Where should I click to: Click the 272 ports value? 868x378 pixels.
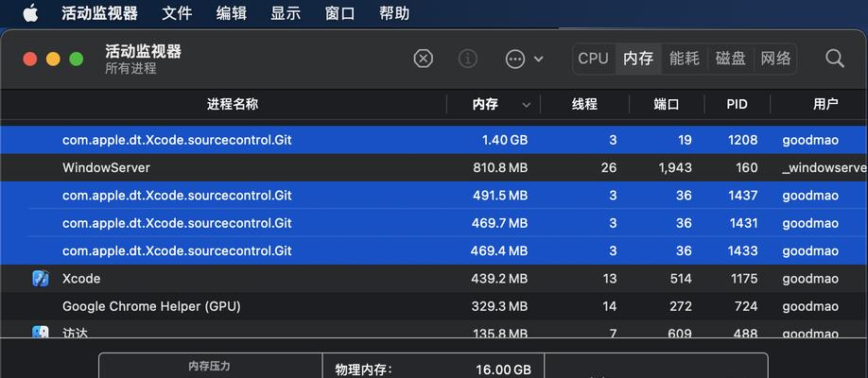(x=681, y=306)
